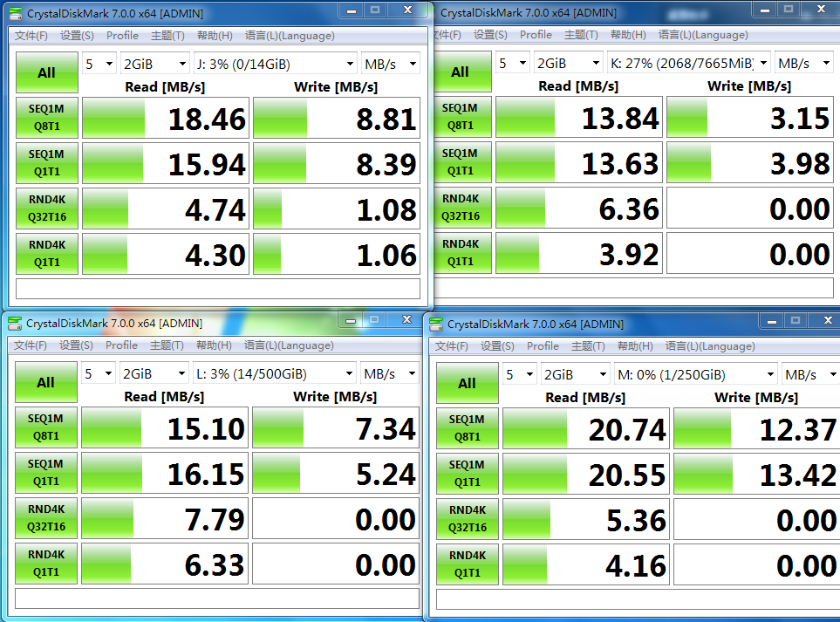Start all benchmarks for the M: drive
Screen dimensions: 840x622
pos(467,384)
